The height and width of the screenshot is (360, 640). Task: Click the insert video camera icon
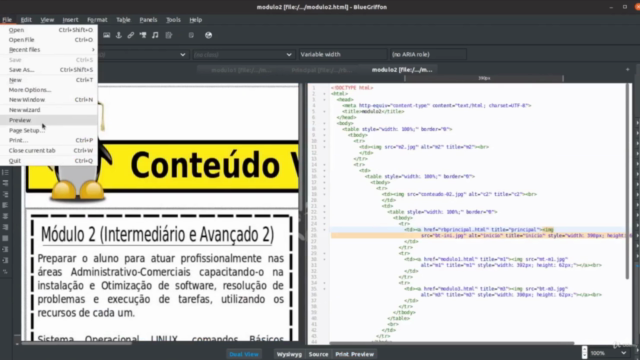pyautogui.click(x=143, y=35)
